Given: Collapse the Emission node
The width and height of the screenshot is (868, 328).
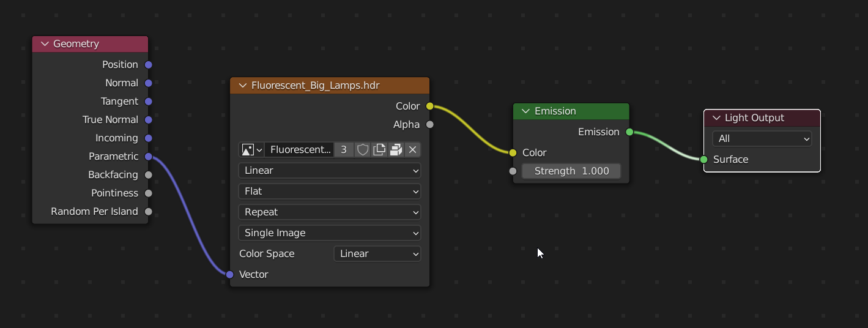Looking at the screenshot, I should pos(526,111).
